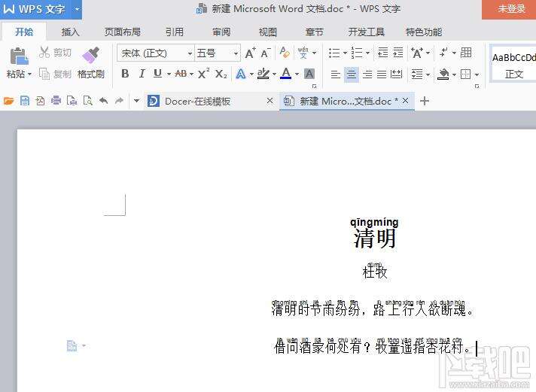Click the pinyin guide wén icon
Screen dimensions: 536x392
303,53
